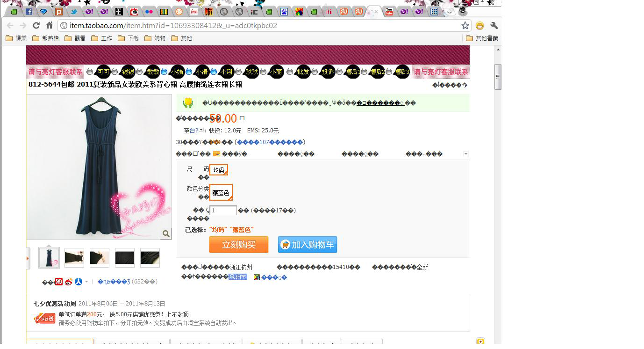644x349 pixels.
Task: Expand the payment options dropdown arrow
Action: coord(465,154)
